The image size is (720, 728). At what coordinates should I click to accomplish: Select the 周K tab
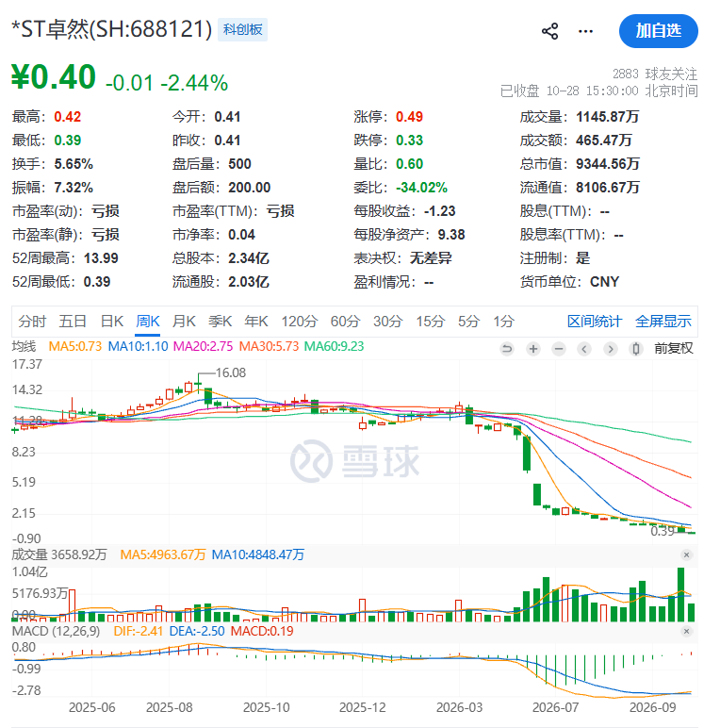pos(148,322)
